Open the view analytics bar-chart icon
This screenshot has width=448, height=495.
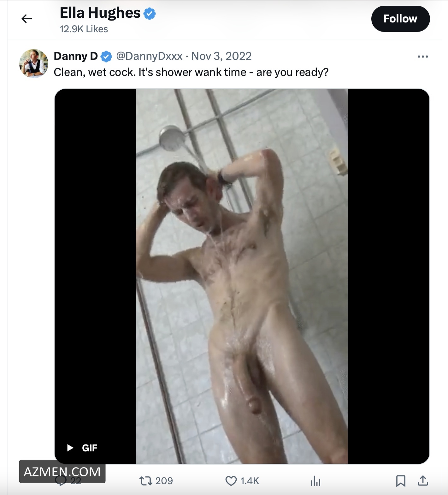315,481
